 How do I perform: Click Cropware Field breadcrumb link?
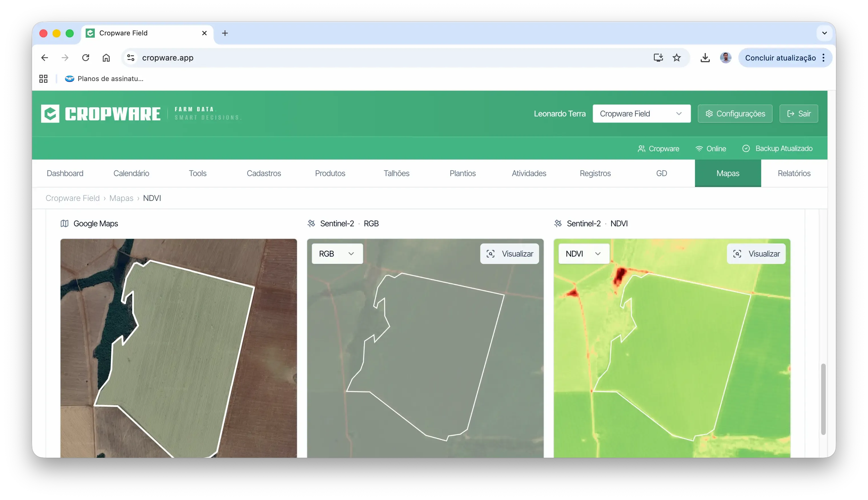point(73,198)
